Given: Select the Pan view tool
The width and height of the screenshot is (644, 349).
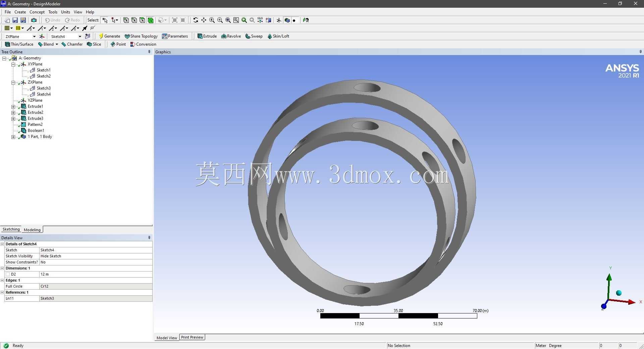Looking at the screenshot, I should (x=204, y=20).
